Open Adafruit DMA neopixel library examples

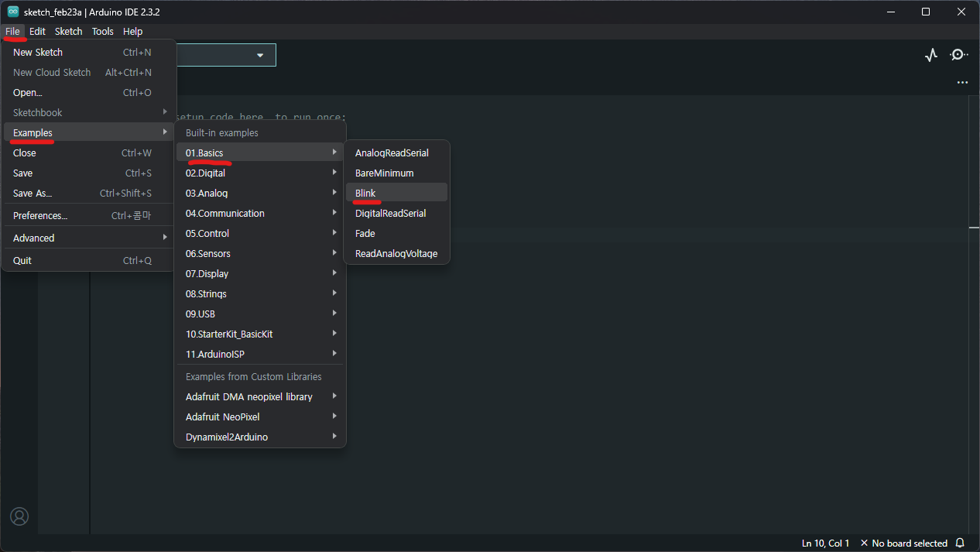(x=260, y=397)
